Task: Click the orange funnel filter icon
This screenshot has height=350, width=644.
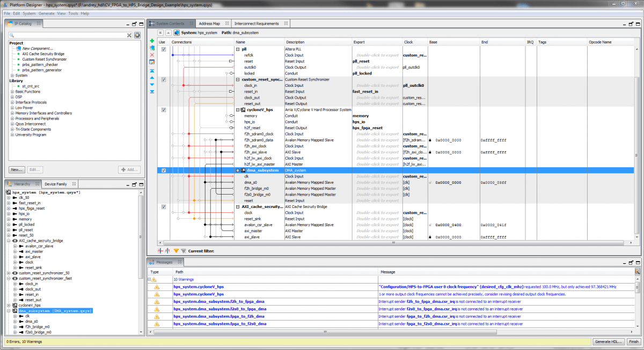Action: click(x=176, y=251)
